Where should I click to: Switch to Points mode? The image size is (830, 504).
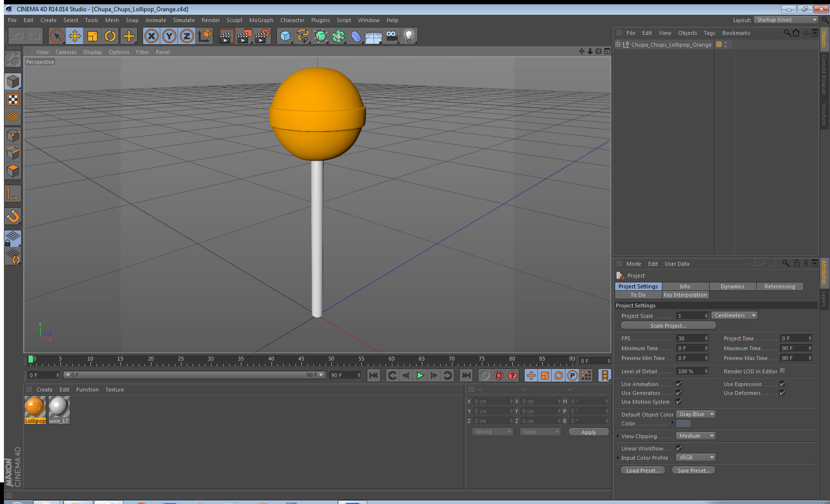pyautogui.click(x=13, y=135)
